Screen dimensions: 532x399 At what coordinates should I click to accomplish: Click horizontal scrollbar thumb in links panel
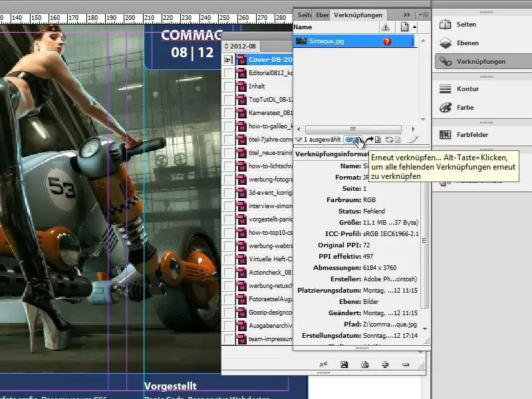click(353, 129)
